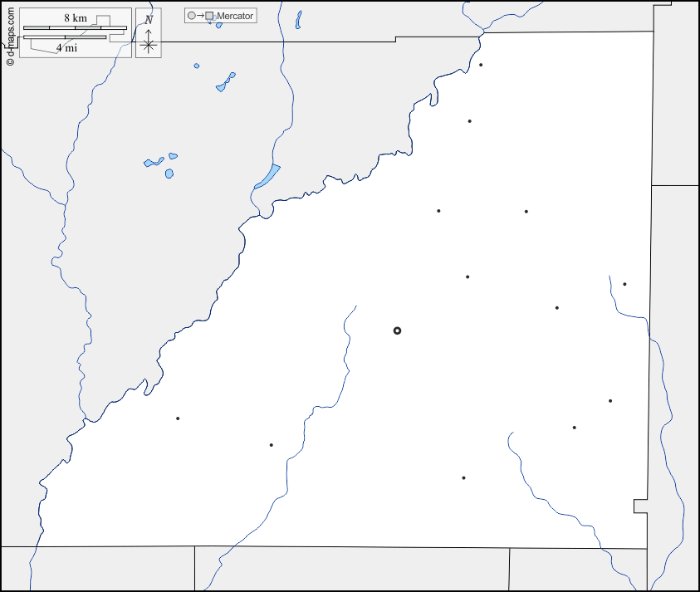This screenshot has height=592, width=700.
Task: Click the Mercator projection label
Action: 235,16
